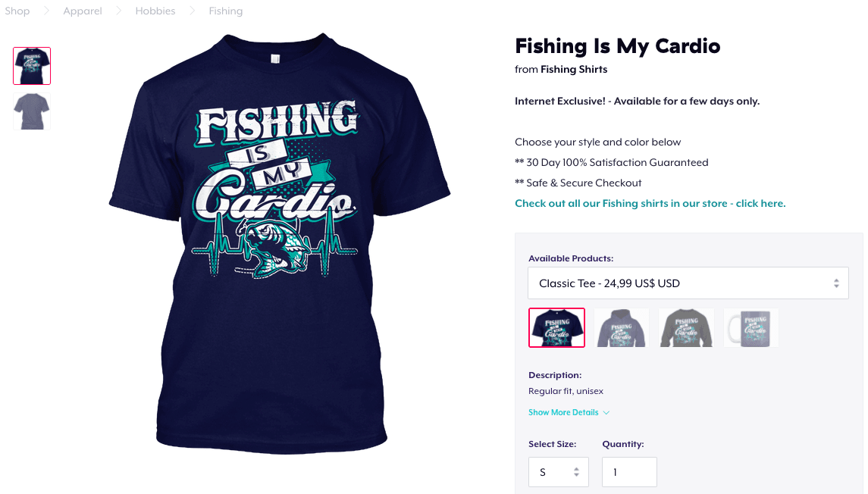Go to Shop breadcrumb
This screenshot has width=868, height=494.
pos(17,11)
